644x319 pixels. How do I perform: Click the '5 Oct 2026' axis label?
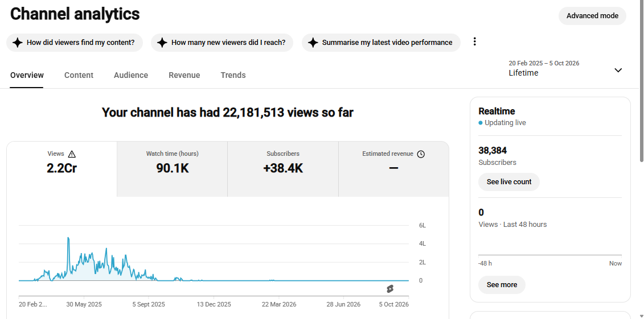pos(394,305)
